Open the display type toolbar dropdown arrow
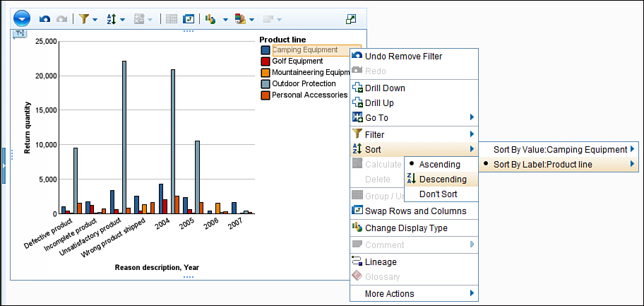 click(x=225, y=19)
